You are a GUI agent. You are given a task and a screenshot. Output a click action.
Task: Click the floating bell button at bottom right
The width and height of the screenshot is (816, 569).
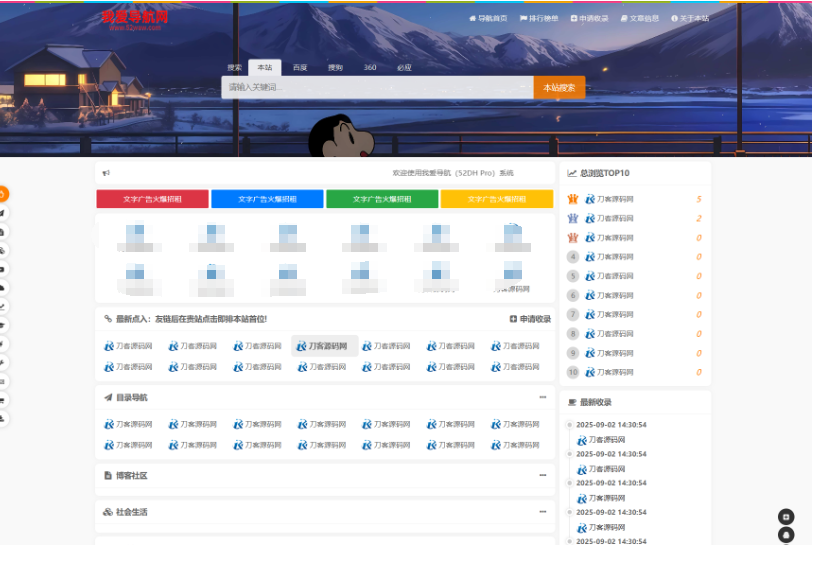tap(786, 535)
